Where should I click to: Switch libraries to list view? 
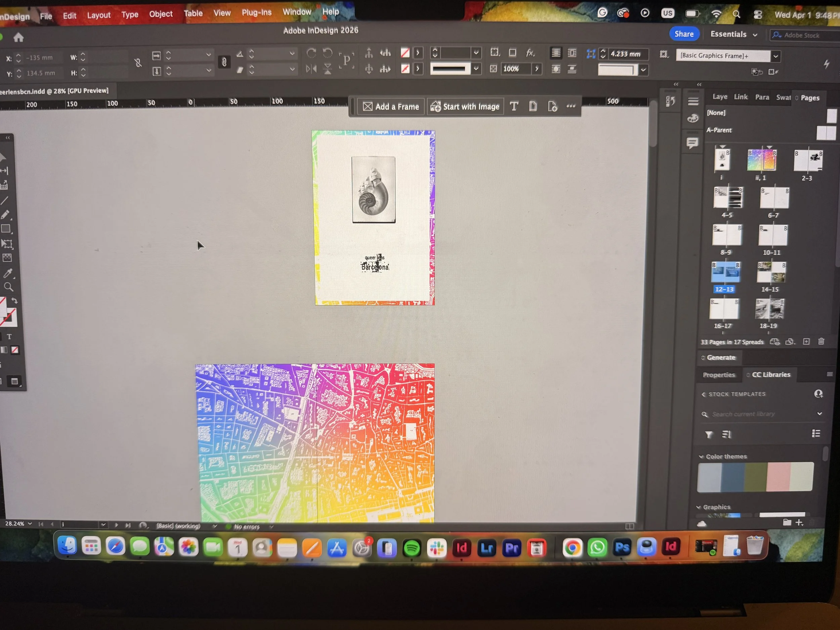point(816,434)
